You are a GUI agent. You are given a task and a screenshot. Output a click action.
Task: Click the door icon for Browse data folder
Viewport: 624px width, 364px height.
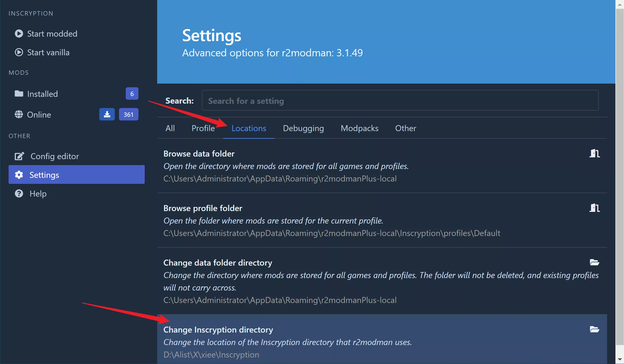(x=594, y=153)
